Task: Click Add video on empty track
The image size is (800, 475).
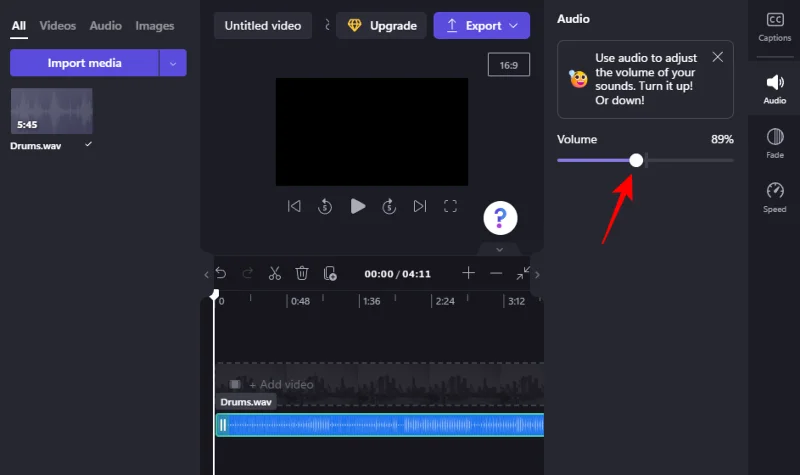Action: (x=281, y=384)
